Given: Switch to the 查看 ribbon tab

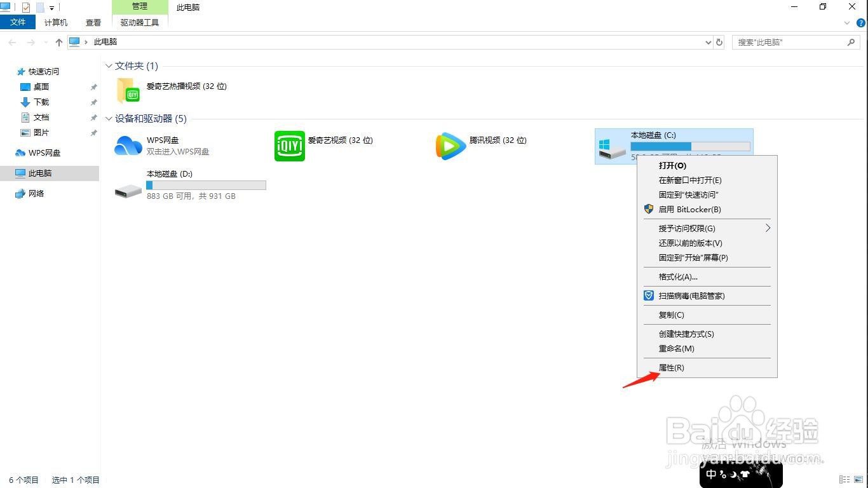Looking at the screenshot, I should point(93,22).
